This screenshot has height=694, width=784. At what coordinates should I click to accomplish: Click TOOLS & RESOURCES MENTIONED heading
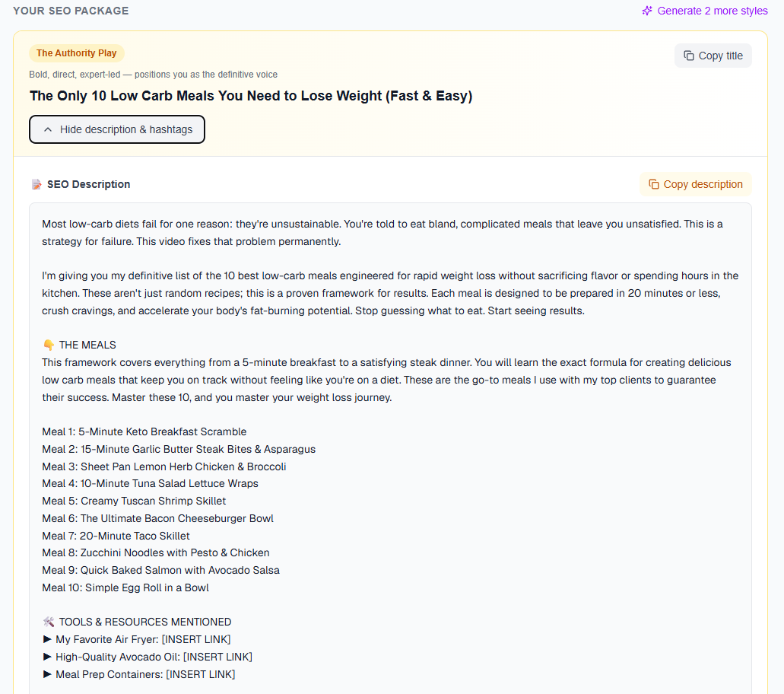click(x=145, y=622)
